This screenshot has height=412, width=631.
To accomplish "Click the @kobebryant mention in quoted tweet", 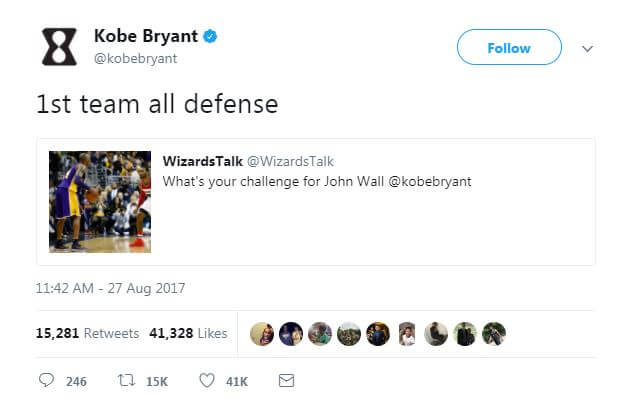I will click(407, 181).
